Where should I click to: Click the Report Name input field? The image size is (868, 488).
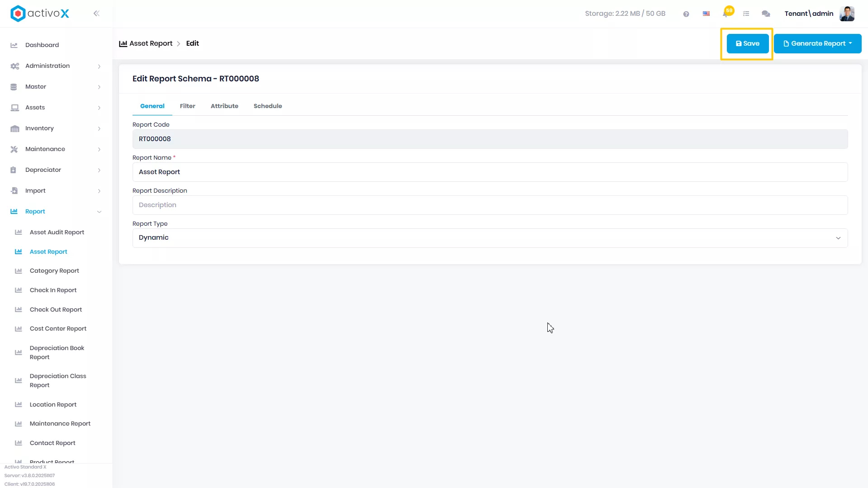tap(490, 172)
